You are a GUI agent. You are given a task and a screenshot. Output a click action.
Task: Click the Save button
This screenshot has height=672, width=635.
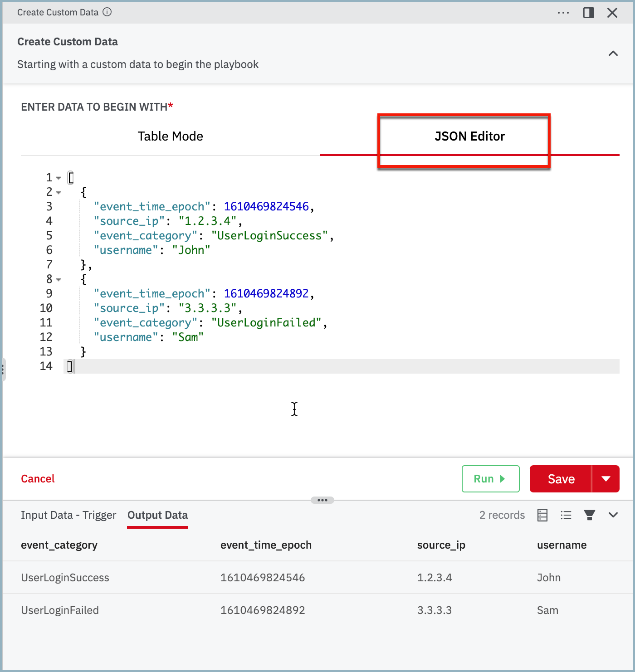click(x=561, y=479)
